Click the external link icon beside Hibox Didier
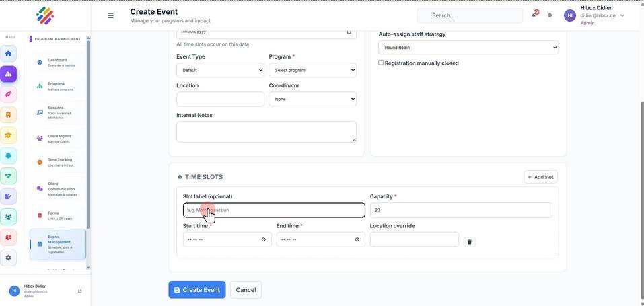This screenshot has width=644, height=306. pos(79,291)
